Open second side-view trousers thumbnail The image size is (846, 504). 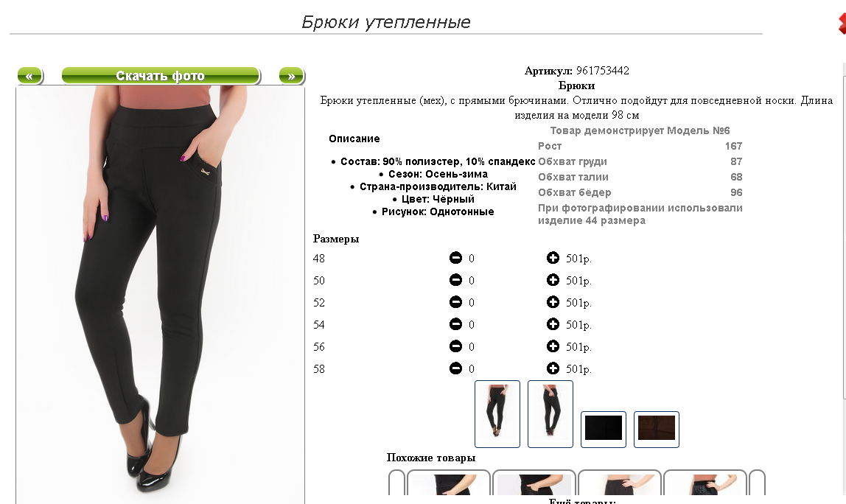[x=550, y=414]
